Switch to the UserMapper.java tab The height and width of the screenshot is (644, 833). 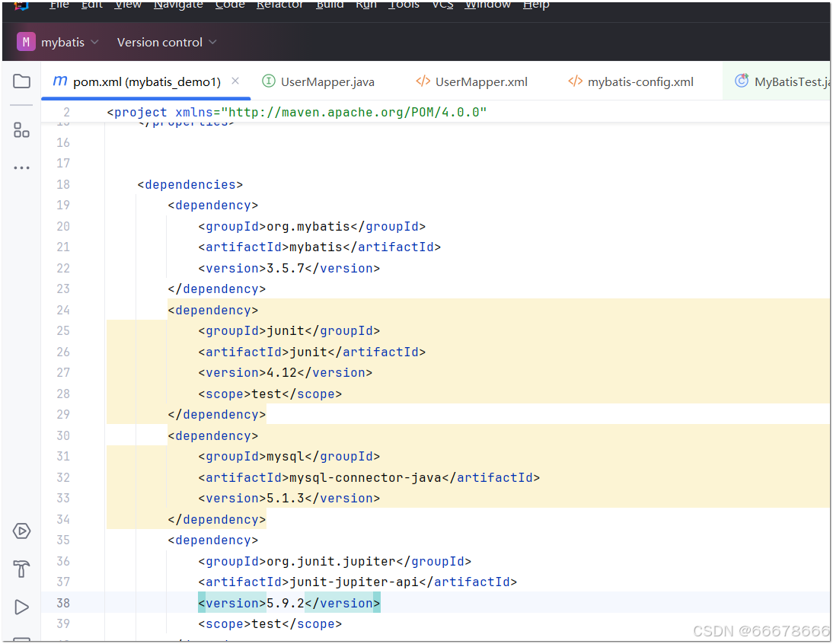(x=327, y=82)
